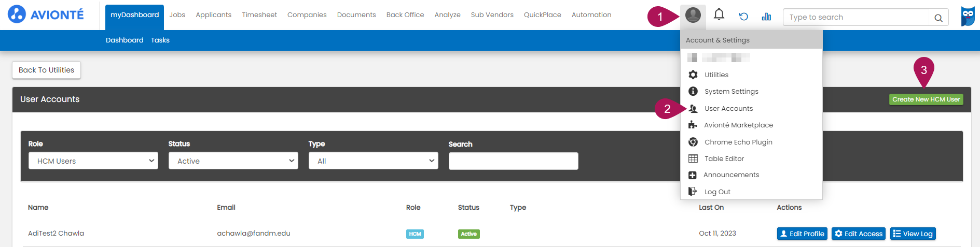Viewport: 980px width, 247px height.
Task: Select the Dashboard sub-tab
Action: [125, 40]
